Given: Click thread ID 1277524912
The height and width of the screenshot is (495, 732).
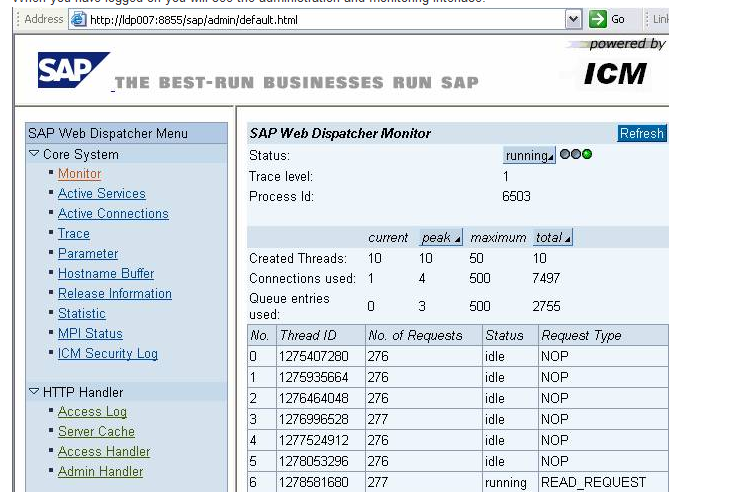Looking at the screenshot, I should [314, 440].
